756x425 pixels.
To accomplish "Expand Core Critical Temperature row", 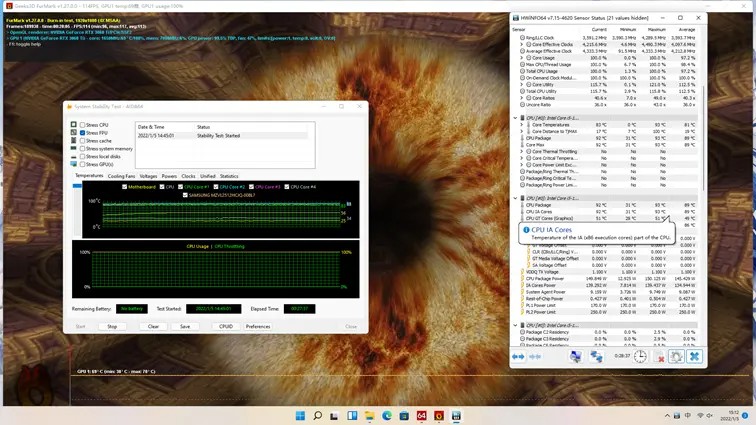I will (521, 158).
